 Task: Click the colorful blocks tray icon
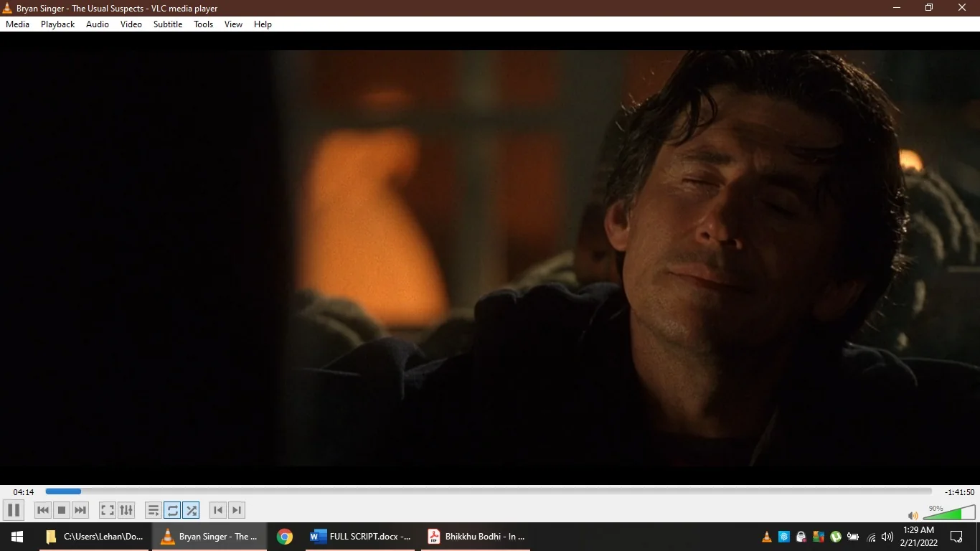click(819, 537)
